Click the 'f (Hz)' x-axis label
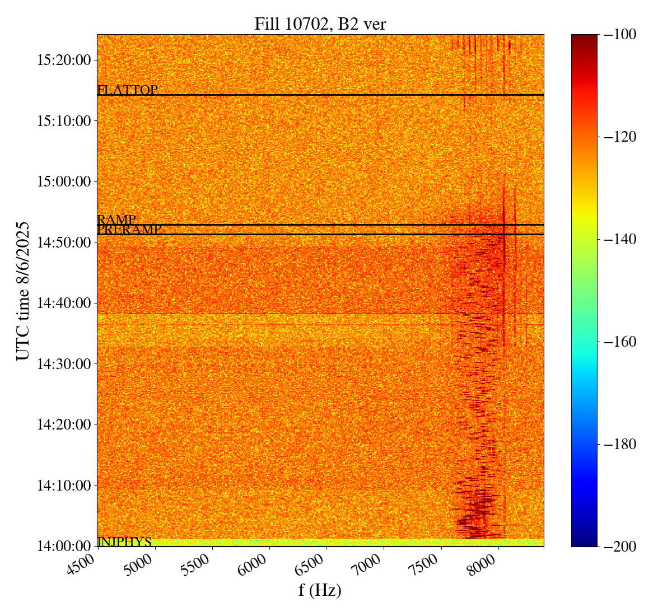672x616 pixels. 320,590
